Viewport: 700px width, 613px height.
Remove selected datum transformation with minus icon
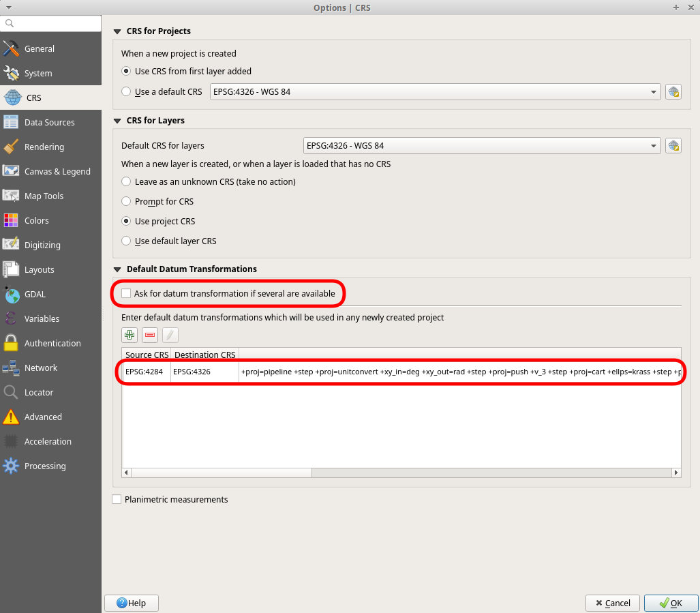[x=150, y=335]
